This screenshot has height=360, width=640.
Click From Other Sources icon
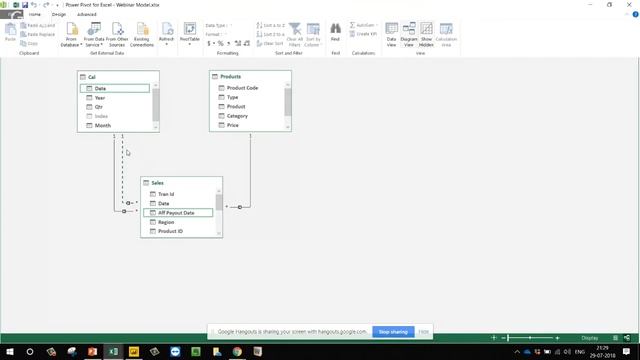click(x=117, y=35)
